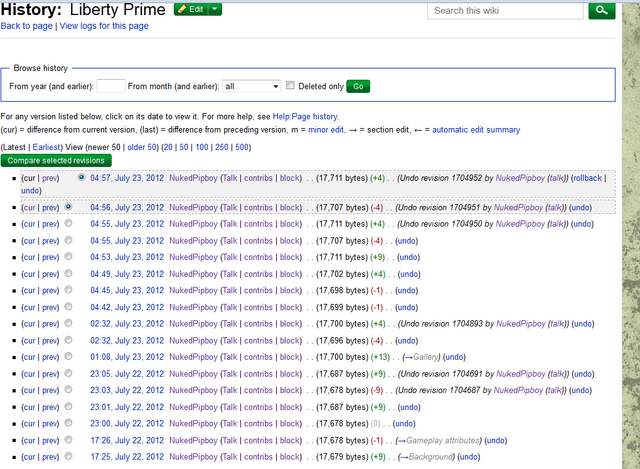The height and width of the screenshot is (469, 640).
Task: Click Compare selected revisions button
Action: pos(56,160)
